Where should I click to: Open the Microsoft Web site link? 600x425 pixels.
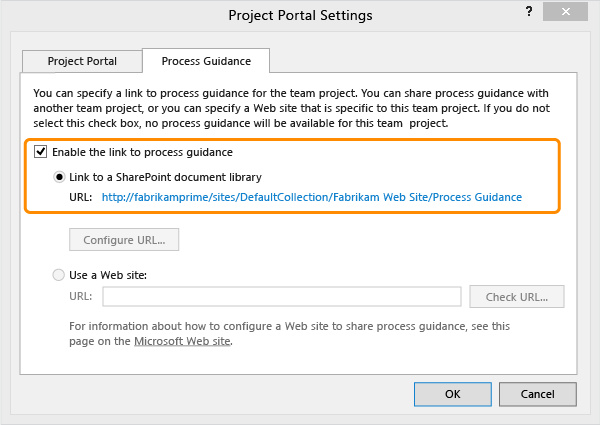182,341
